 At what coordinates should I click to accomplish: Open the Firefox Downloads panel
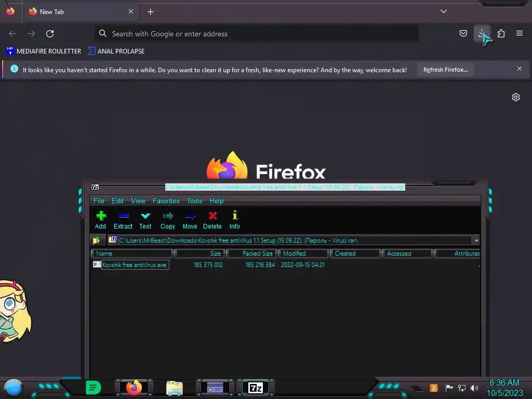tap(482, 33)
